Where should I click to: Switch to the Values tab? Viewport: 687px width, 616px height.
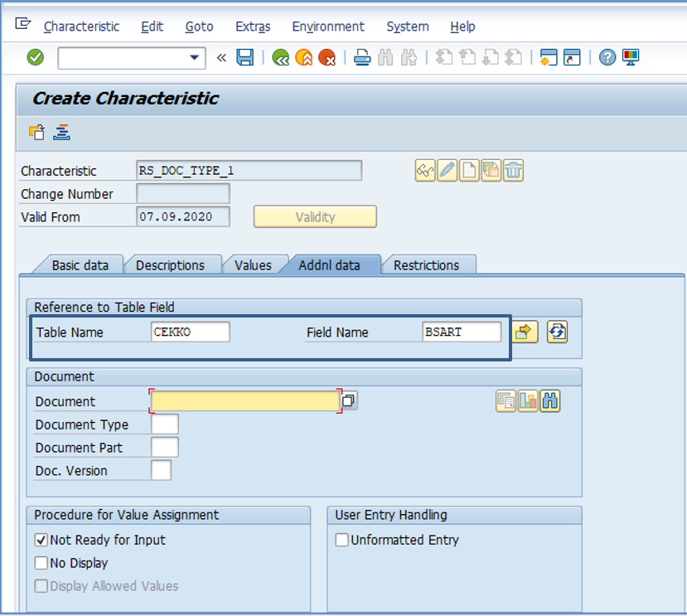click(253, 265)
